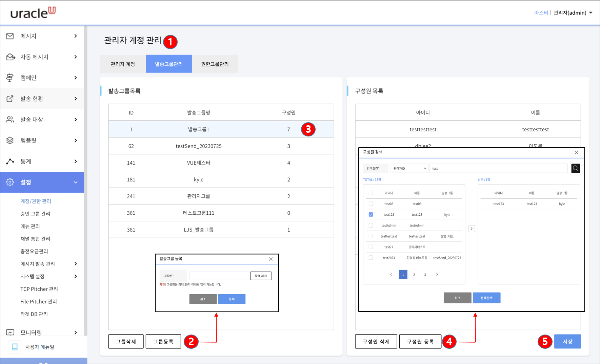Uncheck the test123 row checkbox
The image size is (600, 364).
pyautogui.click(x=371, y=215)
